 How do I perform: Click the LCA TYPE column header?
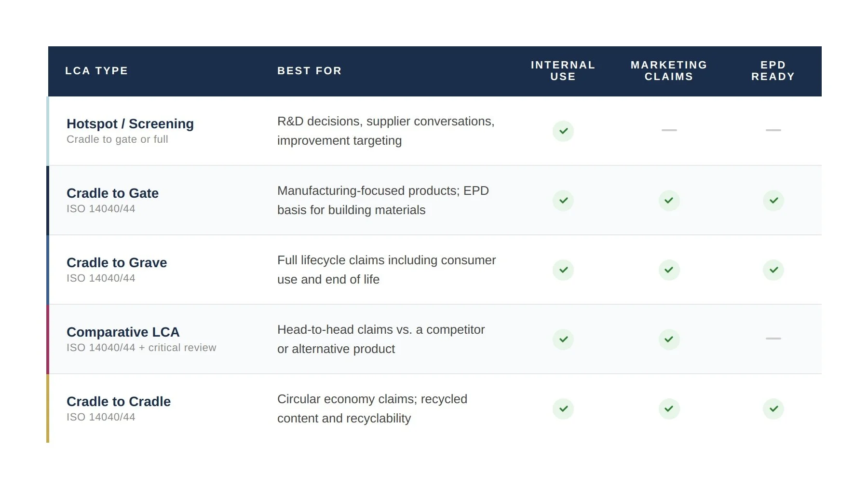click(96, 71)
